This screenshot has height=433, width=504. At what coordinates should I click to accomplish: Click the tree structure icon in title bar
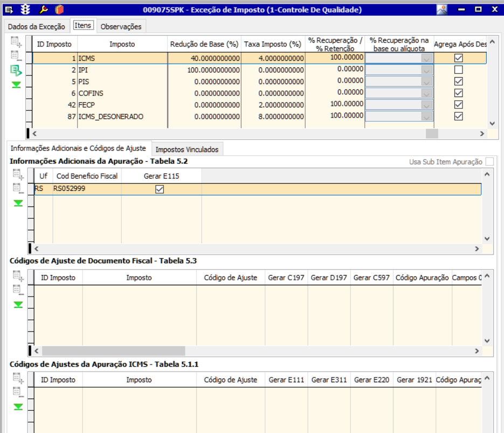point(25,9)
